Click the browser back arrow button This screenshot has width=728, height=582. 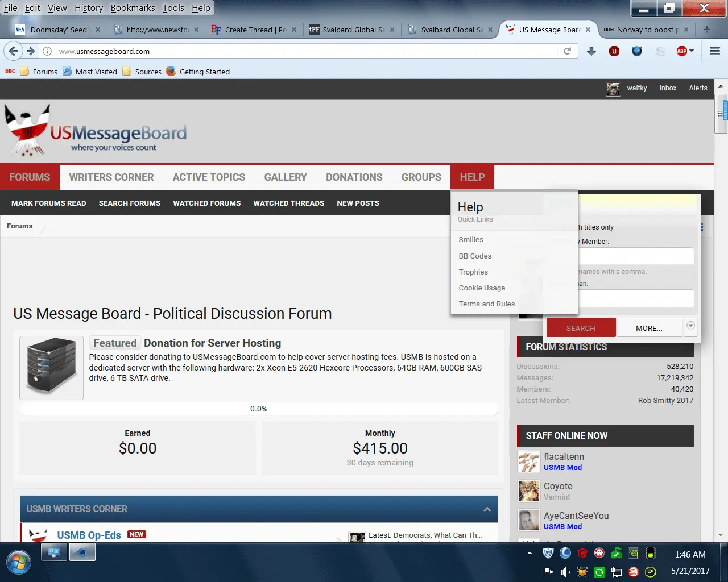tap(14, 51)
